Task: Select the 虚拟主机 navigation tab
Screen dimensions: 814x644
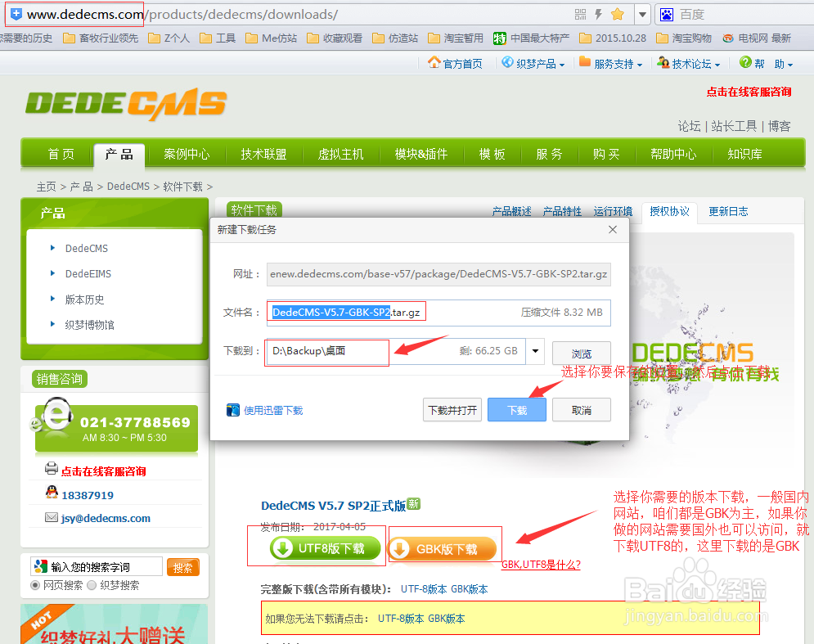Action: pos(340,154)
